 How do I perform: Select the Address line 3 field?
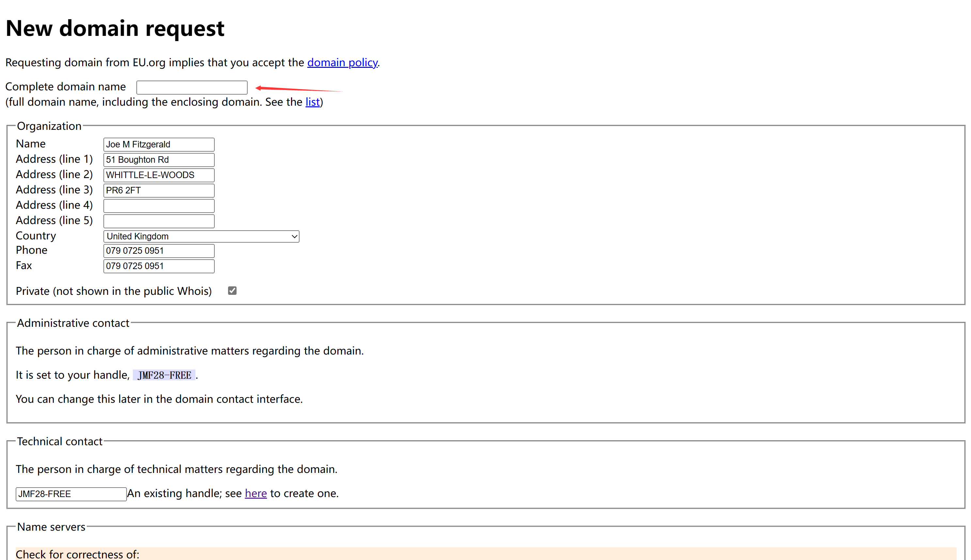coord(159,190)
